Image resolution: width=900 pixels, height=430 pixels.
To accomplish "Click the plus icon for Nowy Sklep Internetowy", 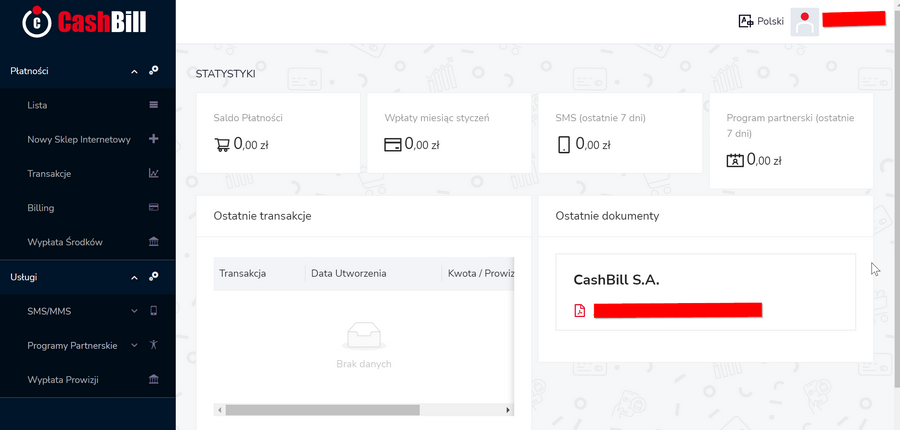I will tap(153, 139).
